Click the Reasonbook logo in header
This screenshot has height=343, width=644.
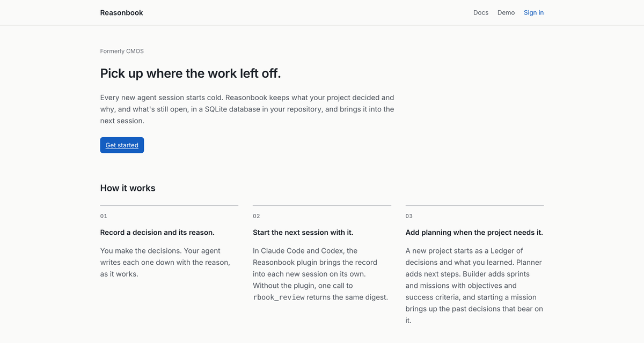(x=121, y=12)
